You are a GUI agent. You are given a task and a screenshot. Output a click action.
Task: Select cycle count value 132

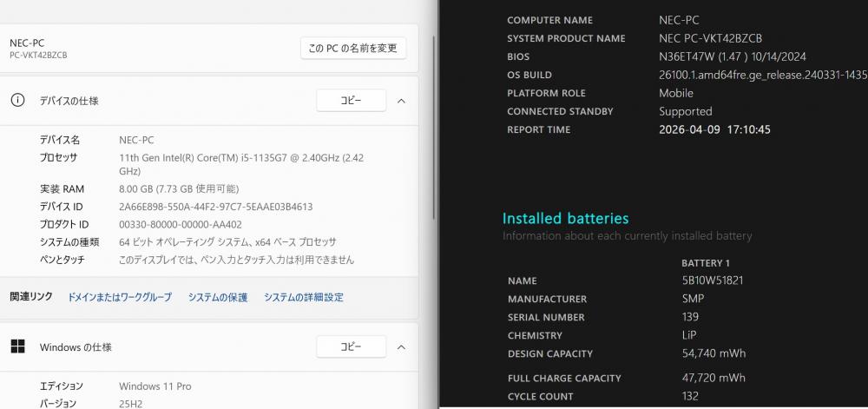tap(690, 396)
